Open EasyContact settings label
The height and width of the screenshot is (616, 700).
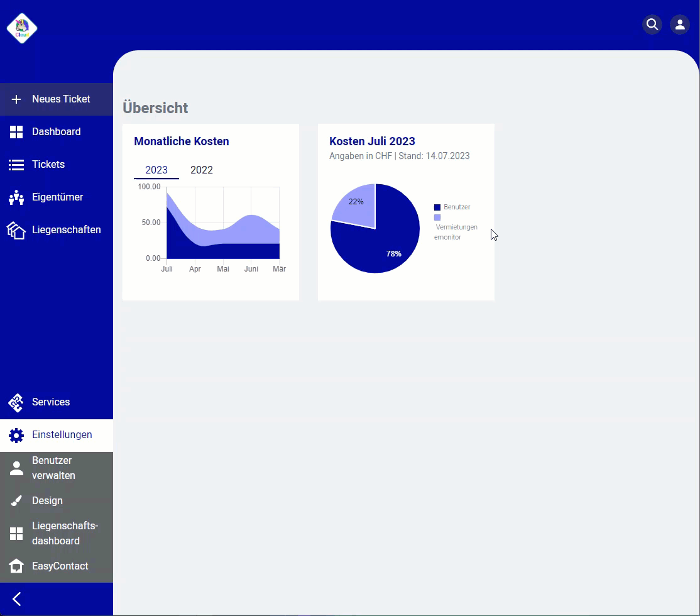[x=60, y=566]
